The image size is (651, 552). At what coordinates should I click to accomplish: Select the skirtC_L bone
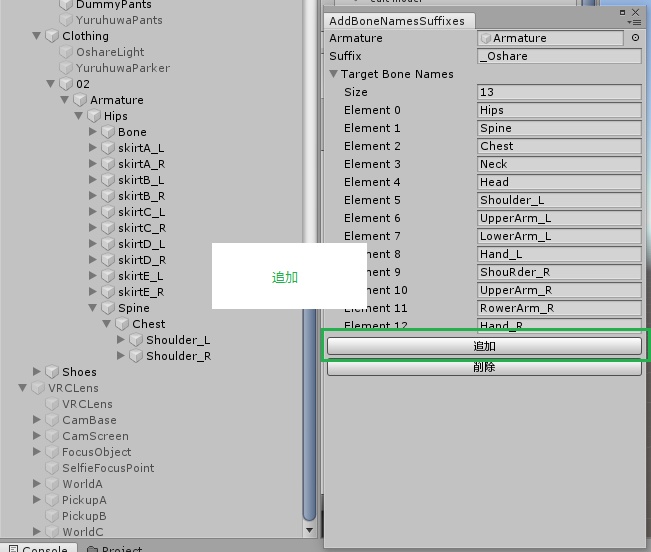[x=142, y=212]
